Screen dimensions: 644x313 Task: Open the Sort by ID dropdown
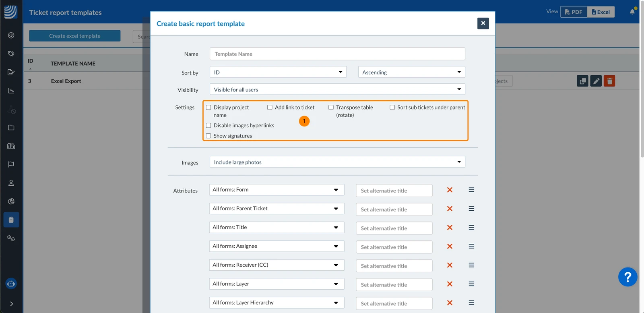tap(278, 72)
